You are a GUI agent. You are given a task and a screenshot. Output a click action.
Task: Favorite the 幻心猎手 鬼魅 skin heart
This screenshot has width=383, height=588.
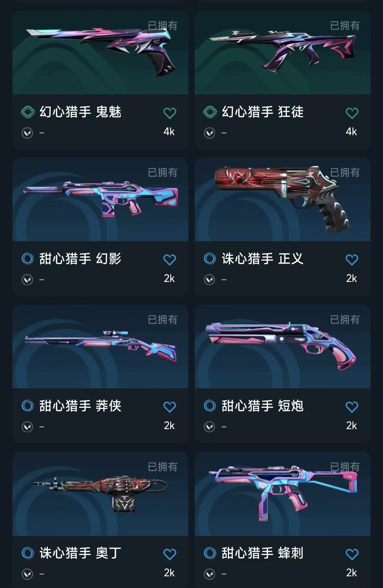[x=170, y=113]
